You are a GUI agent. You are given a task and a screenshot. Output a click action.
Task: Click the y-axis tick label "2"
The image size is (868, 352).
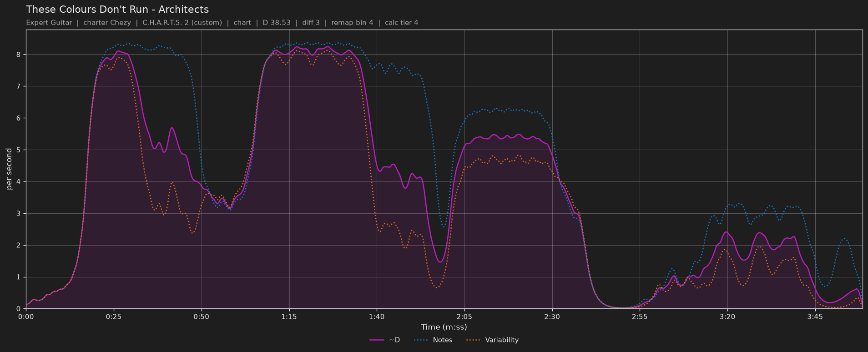click(x=19, y=246)
